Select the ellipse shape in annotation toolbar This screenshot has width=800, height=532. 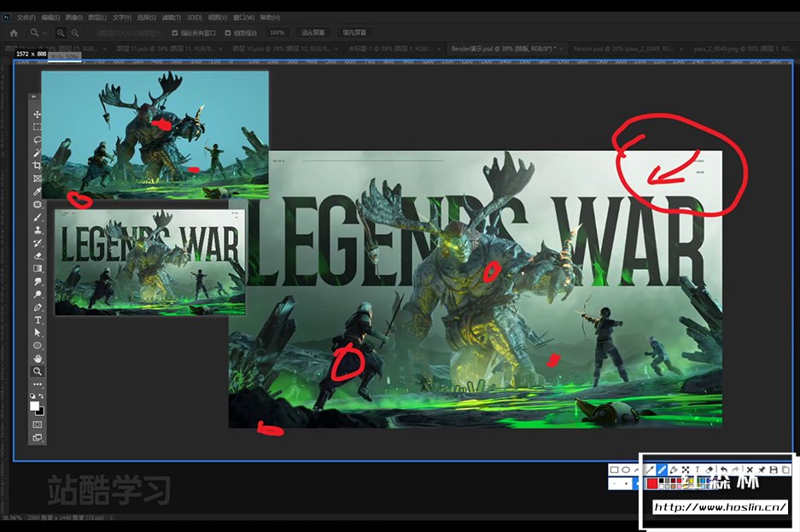pos(626,470)
